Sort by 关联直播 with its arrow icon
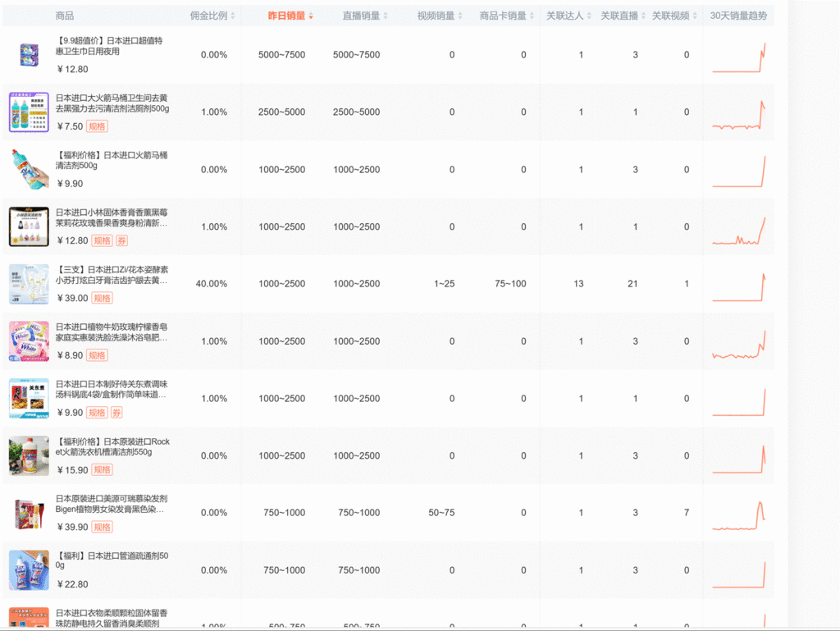Screen dimensions: 840x631 pos(643,16)
